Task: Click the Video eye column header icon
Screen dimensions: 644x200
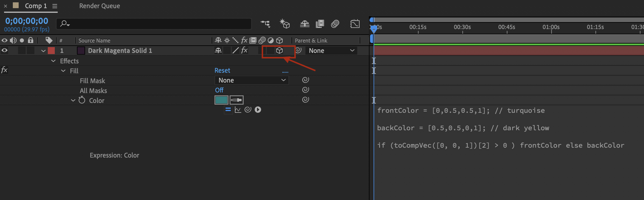Action: pos(5,40)
